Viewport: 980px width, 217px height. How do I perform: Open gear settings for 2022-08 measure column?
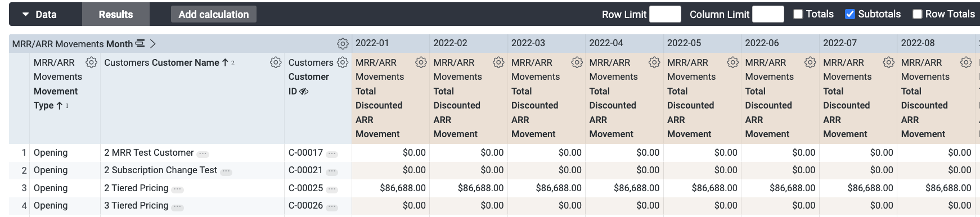pos(966,62)
